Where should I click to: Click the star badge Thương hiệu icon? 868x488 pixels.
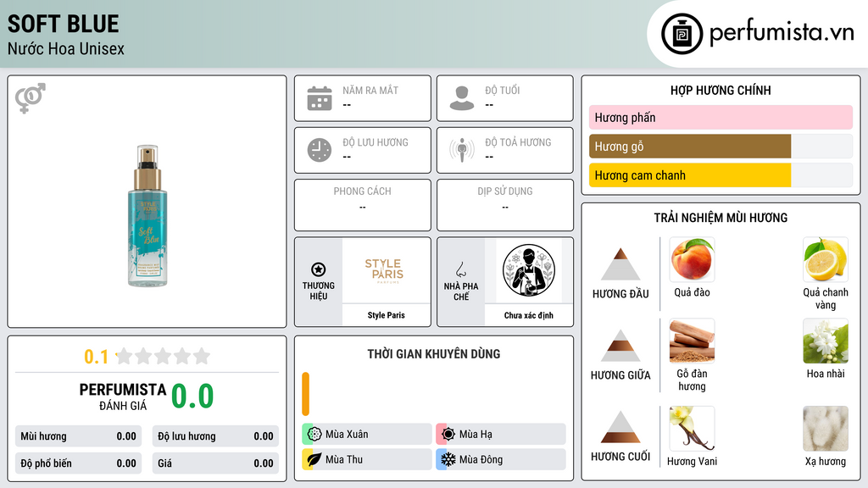click(319, 269)
